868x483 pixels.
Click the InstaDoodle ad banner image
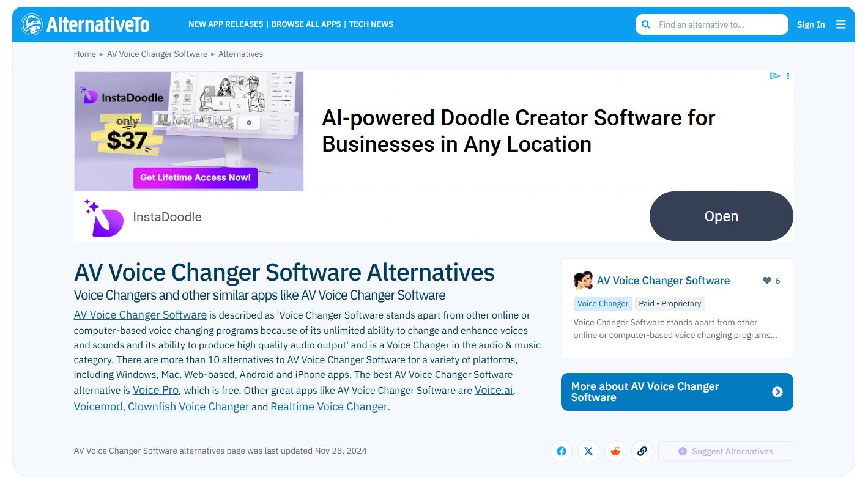(x=189, y=131)
